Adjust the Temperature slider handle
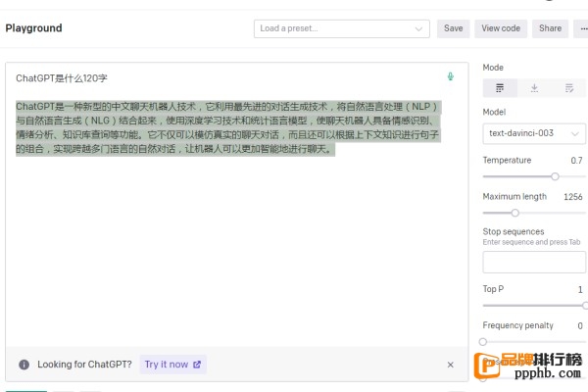Image resolution: width=588 pixels, height=392 pixels. 555,176
